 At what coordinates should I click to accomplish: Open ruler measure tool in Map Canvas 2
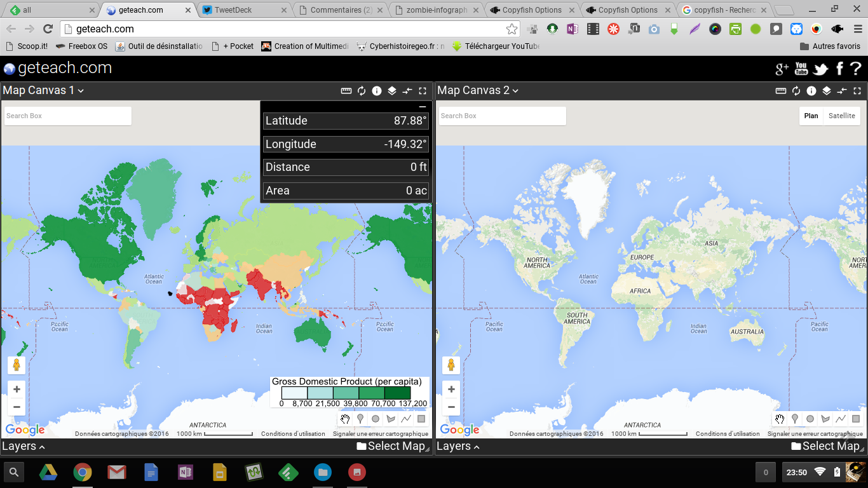click(781, 91)
